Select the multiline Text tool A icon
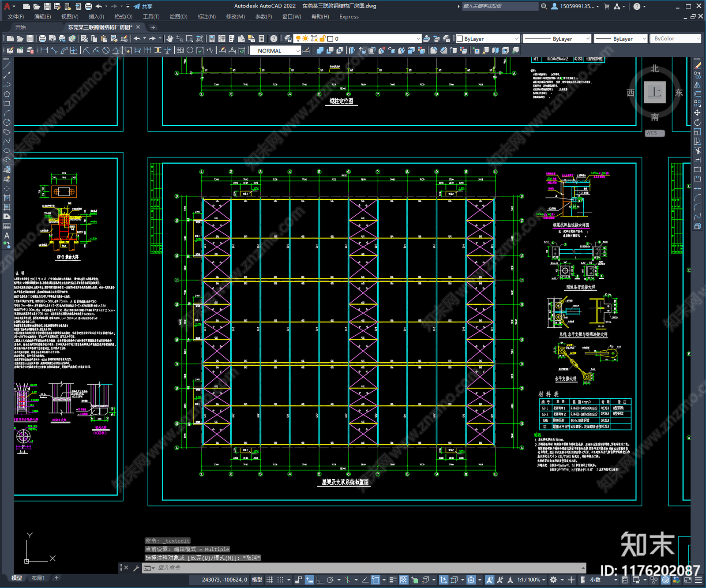The width and height of the screenshot is (706, 588). (x=7, y=236)
